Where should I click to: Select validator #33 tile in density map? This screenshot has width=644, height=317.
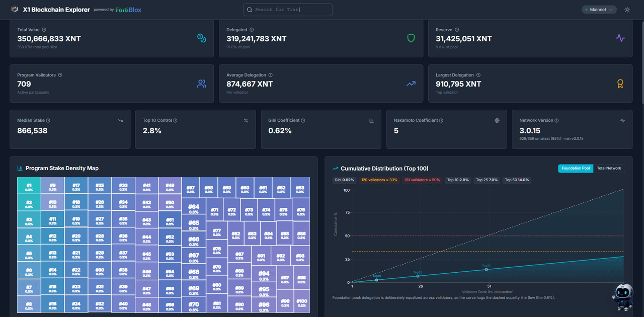123,185
